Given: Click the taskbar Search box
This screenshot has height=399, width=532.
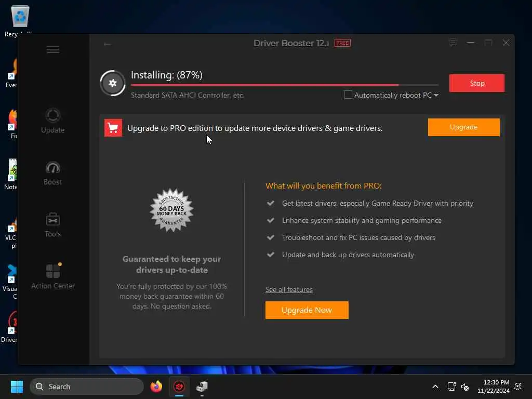Looking at the screenshot, I should [x=87, y=387].
